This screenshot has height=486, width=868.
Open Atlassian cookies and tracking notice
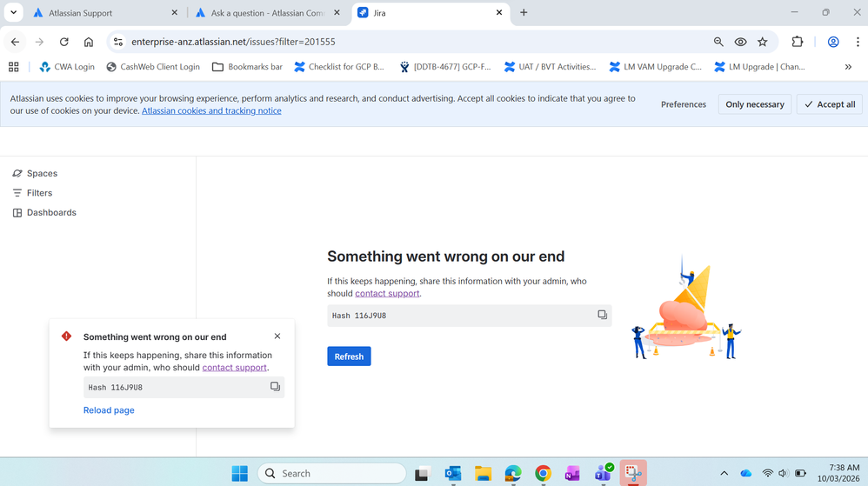coord(211,110)
